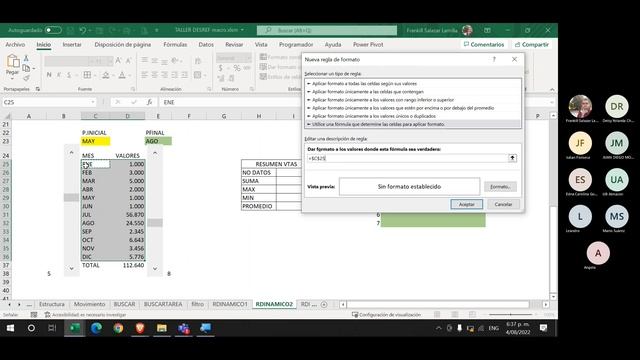This screenshot has height=360, width=640.
Task: Click the Compartir button
Action: coord(532,44)
